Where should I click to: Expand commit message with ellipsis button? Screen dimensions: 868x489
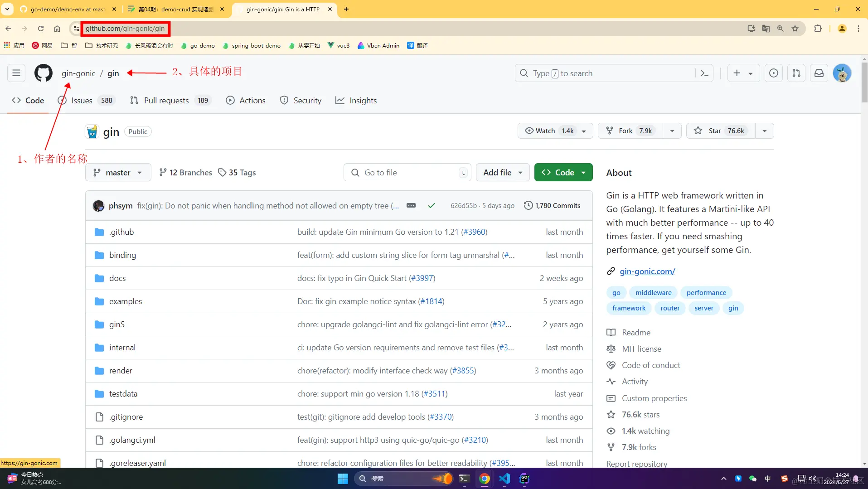coord(411,205)
